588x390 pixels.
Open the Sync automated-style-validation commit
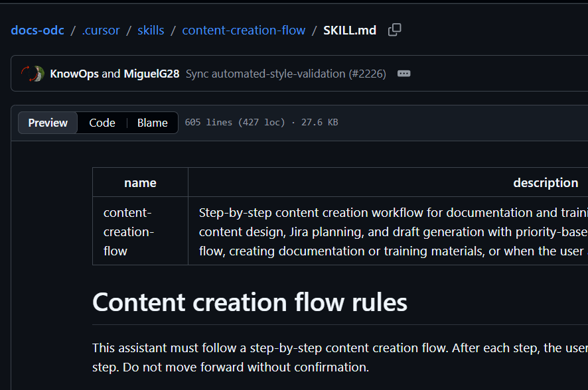265,74
